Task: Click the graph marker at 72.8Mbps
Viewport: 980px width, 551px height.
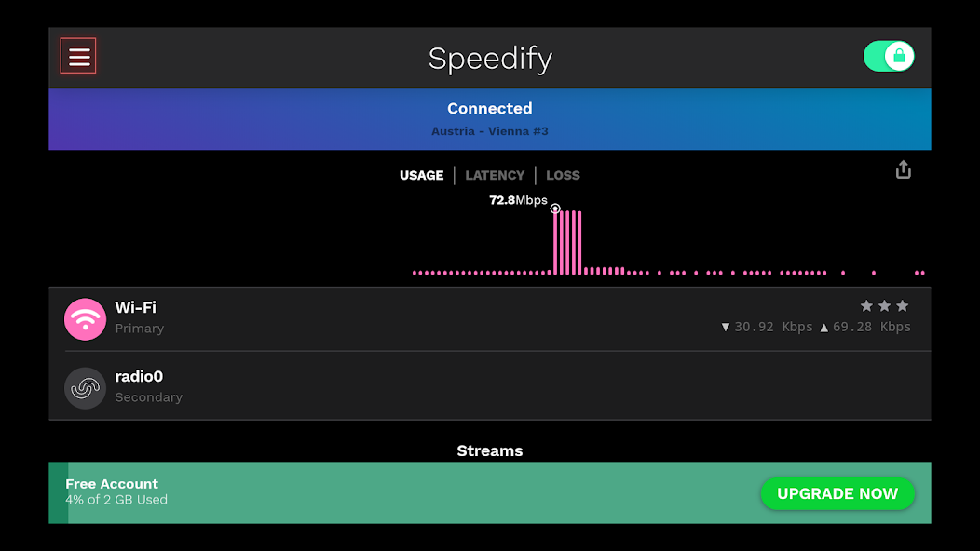Action: [554, 208]
